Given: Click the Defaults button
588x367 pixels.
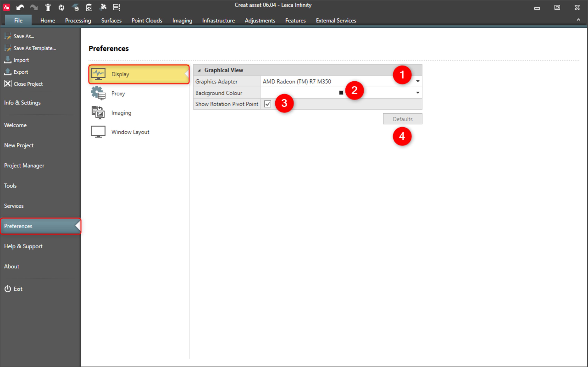Looking at the screenshot, I should [x=403, y=119].
